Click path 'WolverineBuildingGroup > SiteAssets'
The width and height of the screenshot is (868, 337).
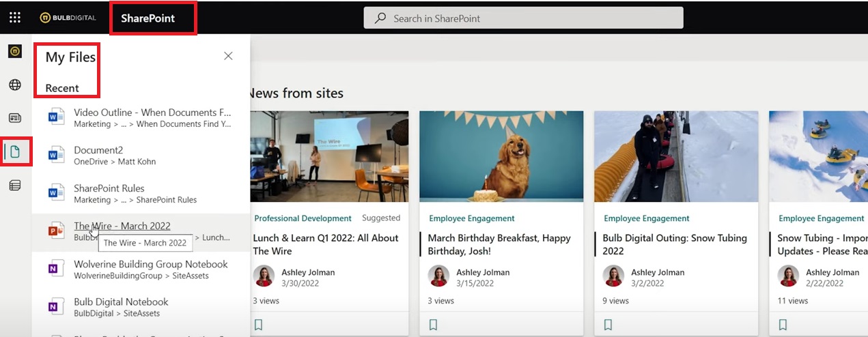tap(141, 276)
